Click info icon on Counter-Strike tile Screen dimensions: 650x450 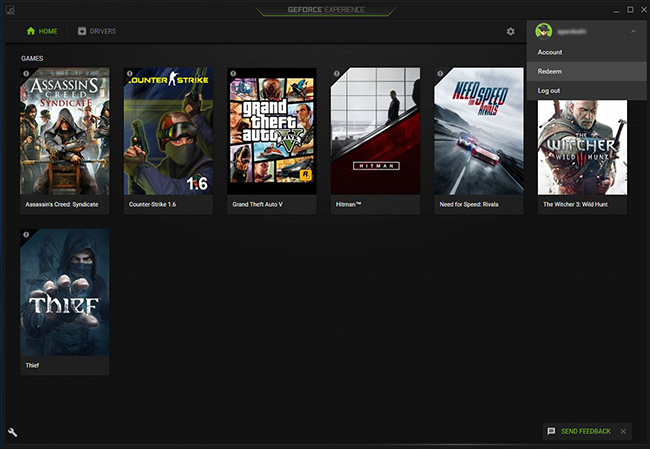tap(130, 73)
